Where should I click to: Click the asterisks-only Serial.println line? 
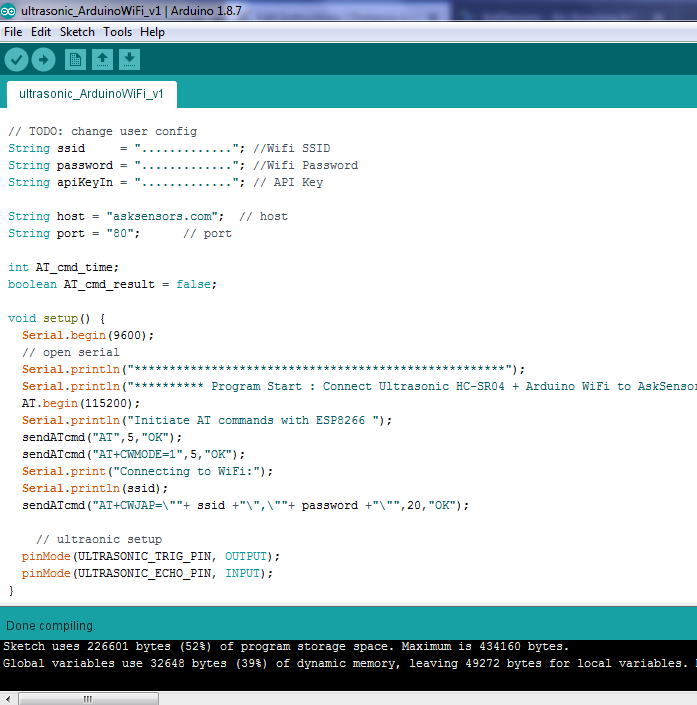tap(273, 370)
